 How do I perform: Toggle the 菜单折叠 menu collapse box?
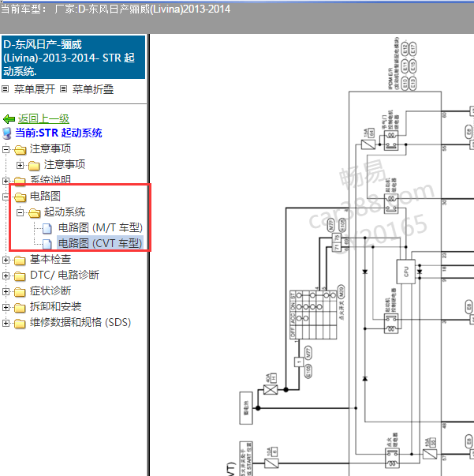pos(63,89)
